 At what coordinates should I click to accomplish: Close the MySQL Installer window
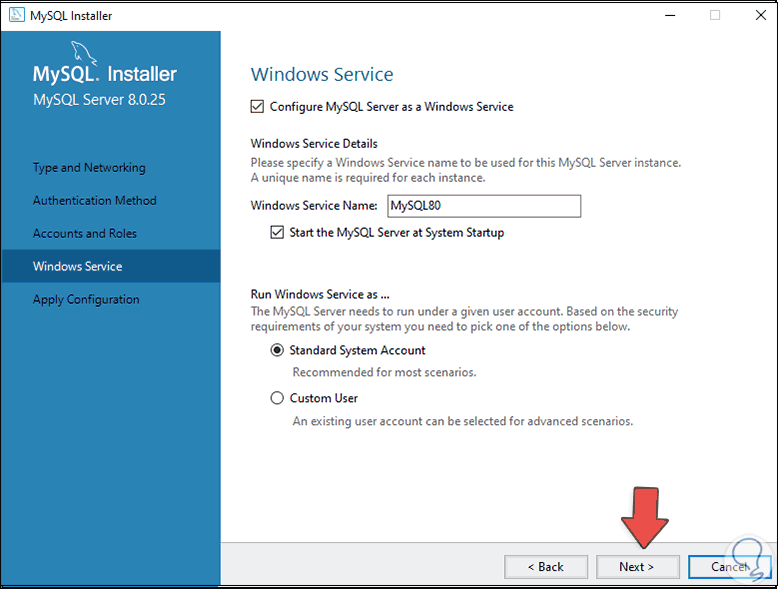pos(761,15)
